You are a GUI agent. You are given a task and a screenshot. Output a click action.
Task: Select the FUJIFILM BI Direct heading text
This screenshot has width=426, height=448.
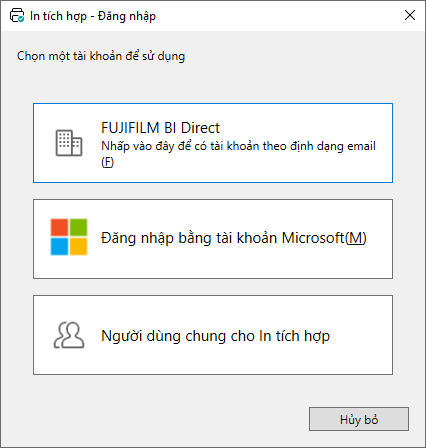click(x=160, y=128)
